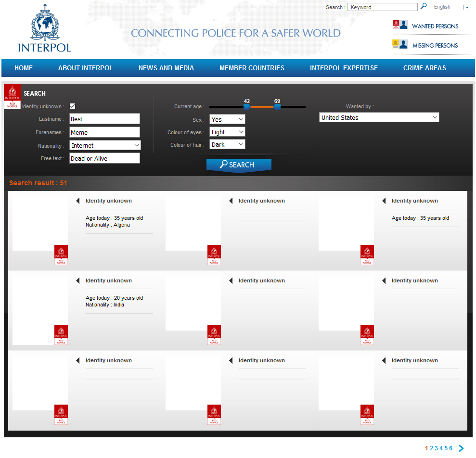Click the Red Notice badge on Algeria result

pos(61,255)
